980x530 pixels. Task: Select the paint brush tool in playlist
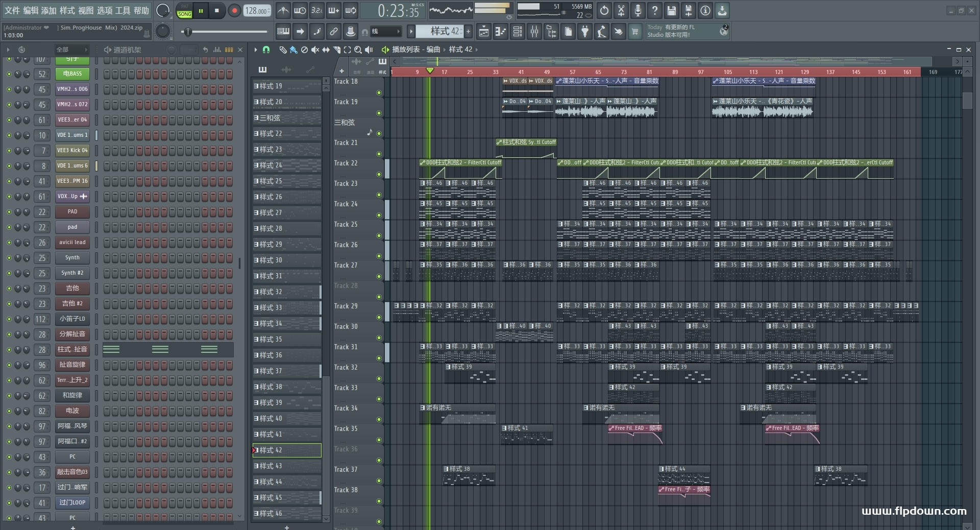[293, 50]
